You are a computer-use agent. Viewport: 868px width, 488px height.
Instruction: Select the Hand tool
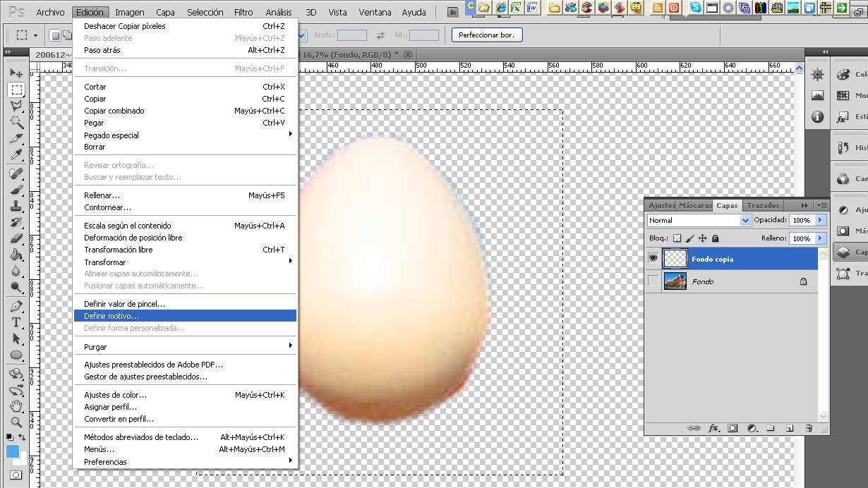click(x=16, y=406)
